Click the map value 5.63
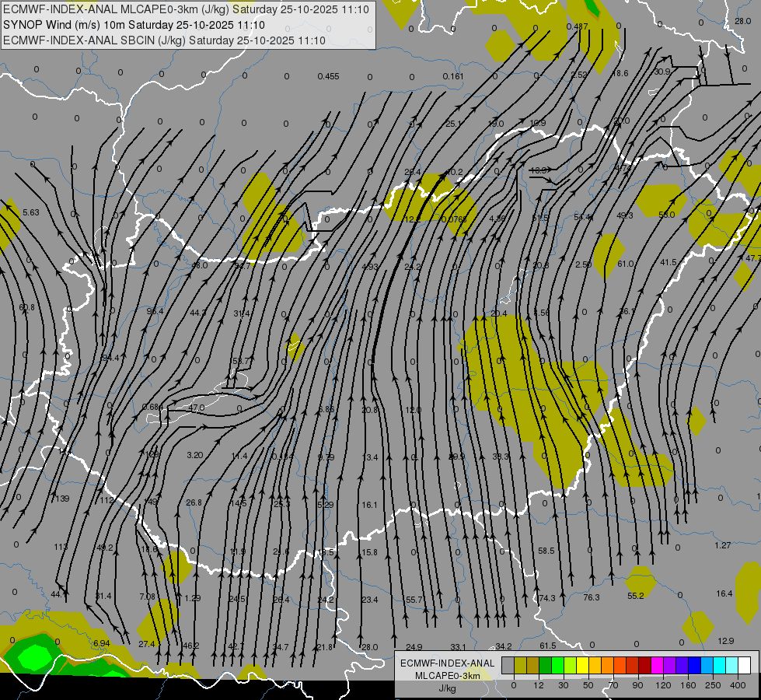761x700 pixels. (x=30, y=212)
